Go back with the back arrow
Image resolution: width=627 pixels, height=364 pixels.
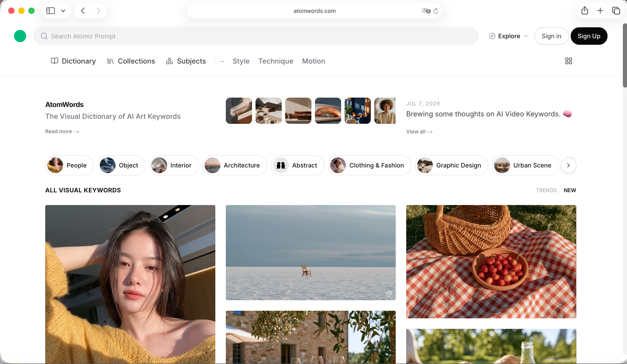point(83,11)
